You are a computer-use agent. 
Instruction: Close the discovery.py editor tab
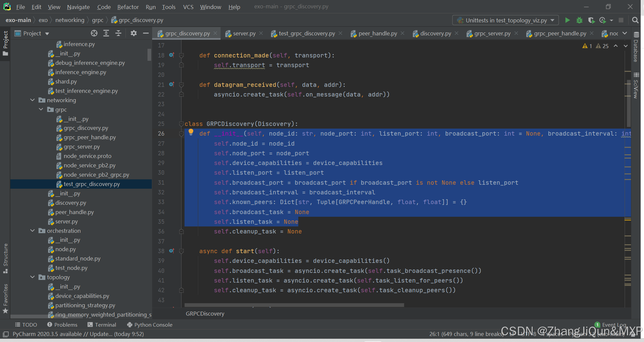pos(456,33)
